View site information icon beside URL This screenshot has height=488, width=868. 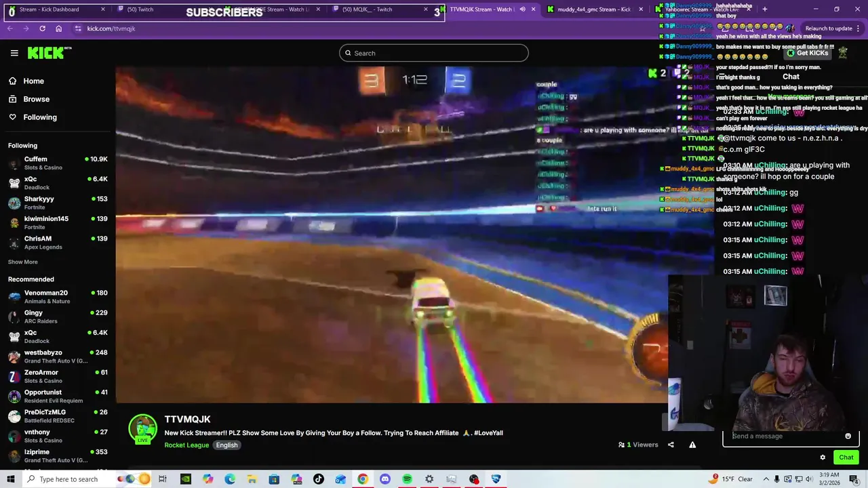pyautogui.click(x=78, y=28)
